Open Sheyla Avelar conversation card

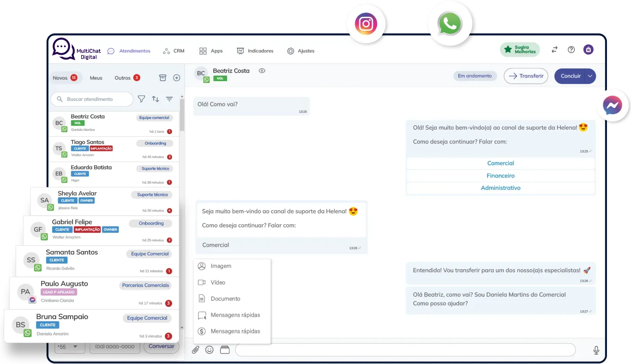[105, 201]
